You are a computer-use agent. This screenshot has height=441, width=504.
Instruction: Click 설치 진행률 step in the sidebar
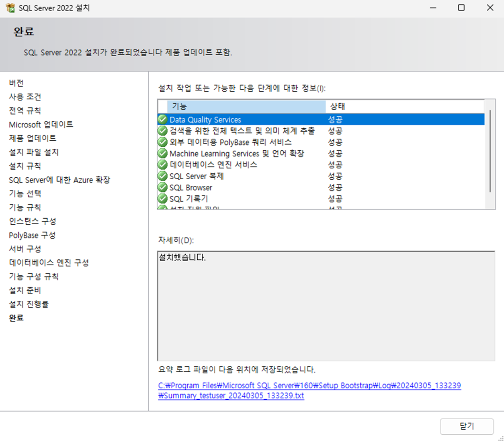point(29,304)
